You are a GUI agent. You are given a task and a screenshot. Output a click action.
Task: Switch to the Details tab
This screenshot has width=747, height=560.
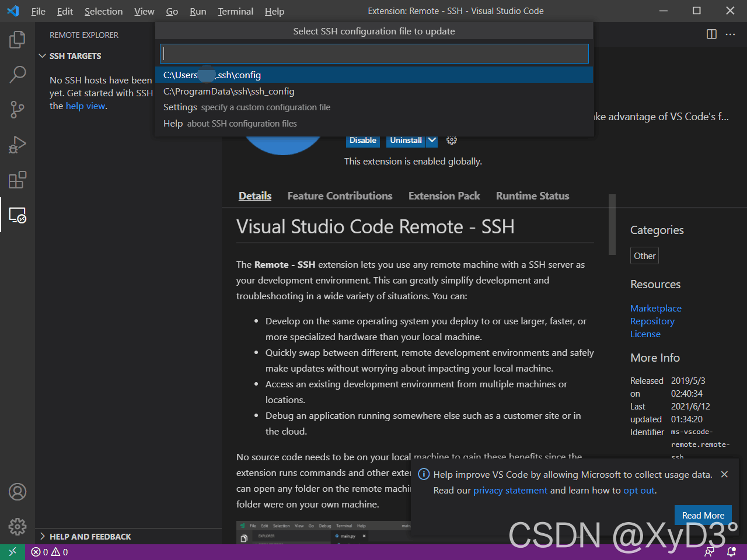pos(255,196)
